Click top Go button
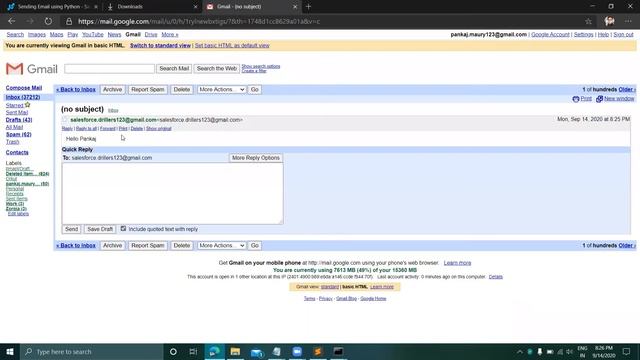The image size is (640, 360). click(x=255, y=89)
